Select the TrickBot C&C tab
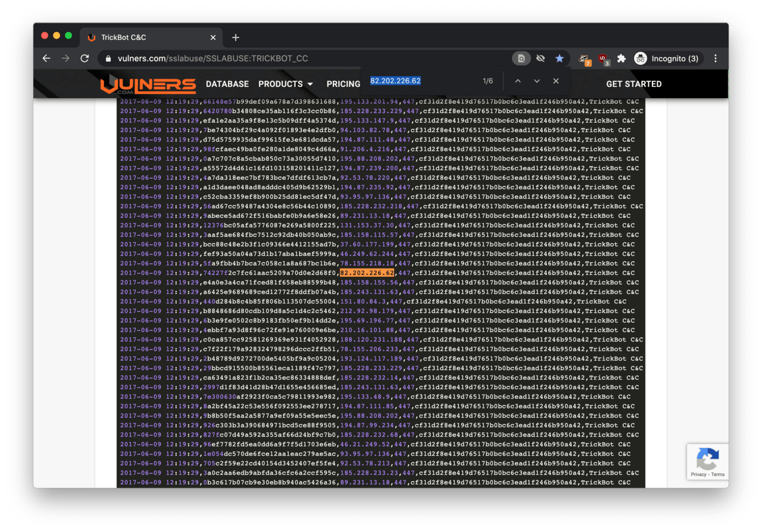Image resolution: width=762 pixels, height=532 pixels. 151,37
